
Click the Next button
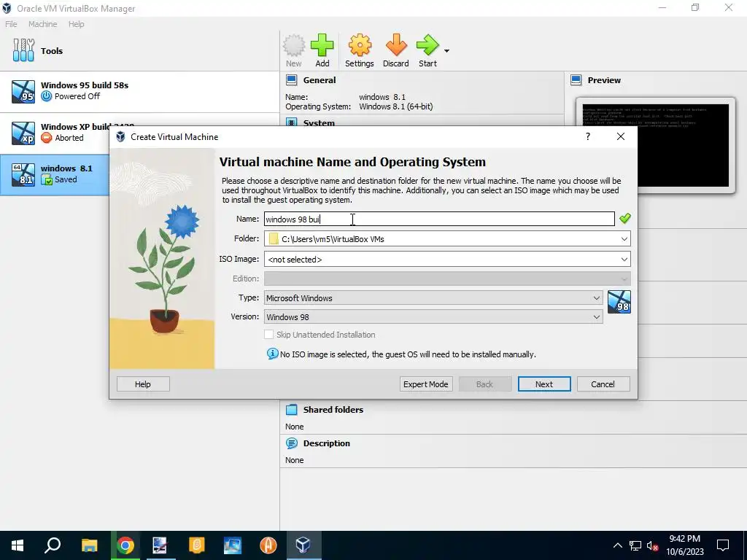(544, 384)
